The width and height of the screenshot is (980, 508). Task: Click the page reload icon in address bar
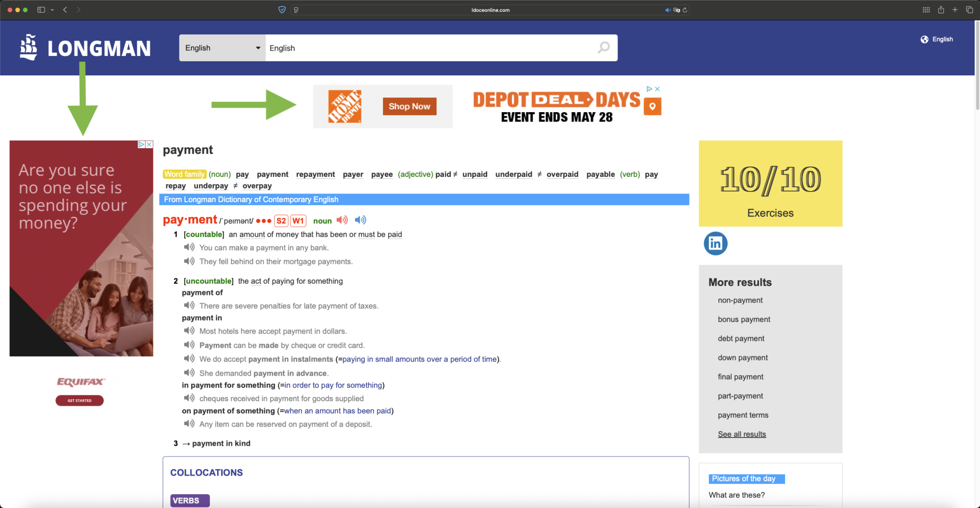tap(685, 9)
